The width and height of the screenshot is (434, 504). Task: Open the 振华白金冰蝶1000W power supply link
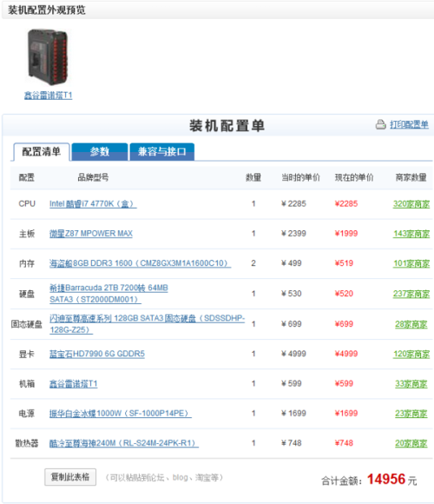coord(121,414)
